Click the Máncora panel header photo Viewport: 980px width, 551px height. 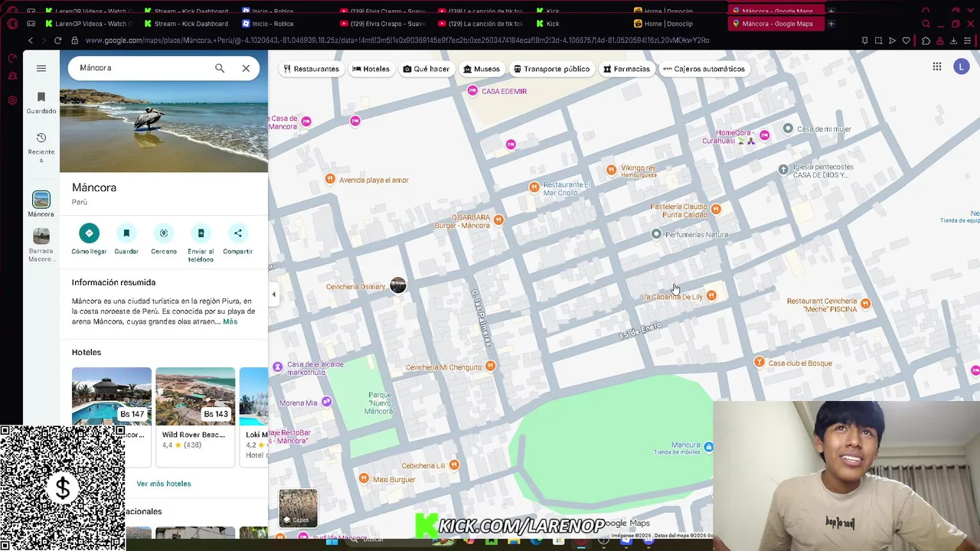(164, 112)
